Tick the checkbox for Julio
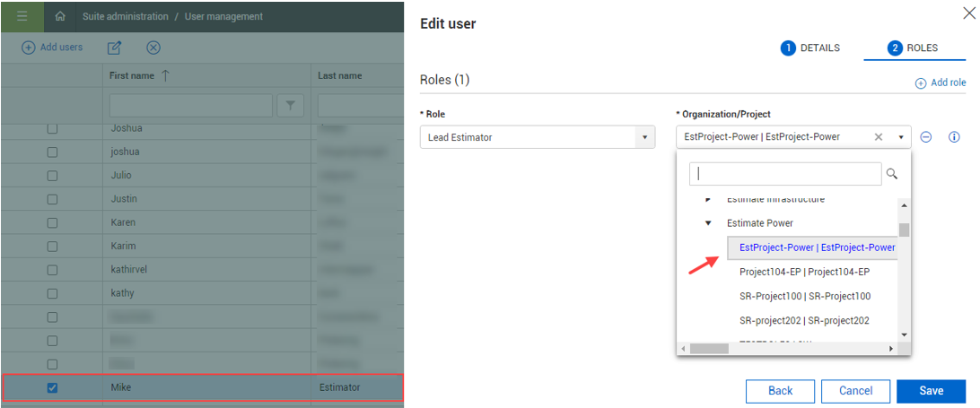The image size is (980, 408). pos(52,176)
